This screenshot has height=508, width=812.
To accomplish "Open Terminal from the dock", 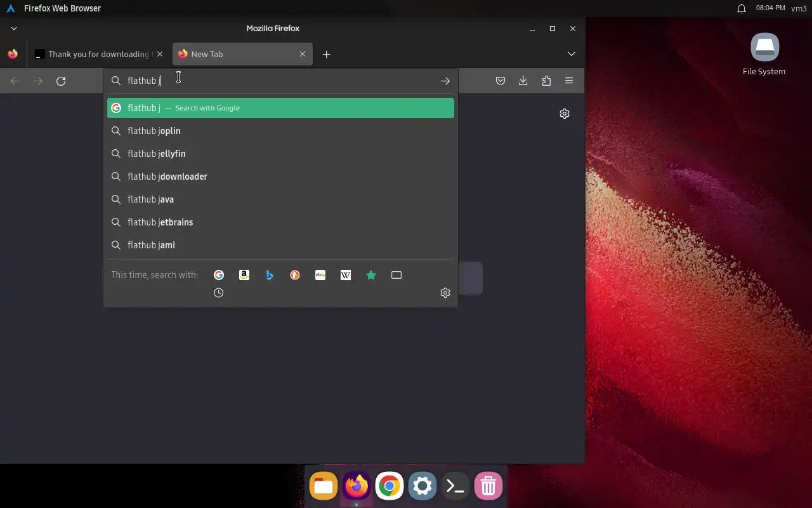I will pos(455,486).
